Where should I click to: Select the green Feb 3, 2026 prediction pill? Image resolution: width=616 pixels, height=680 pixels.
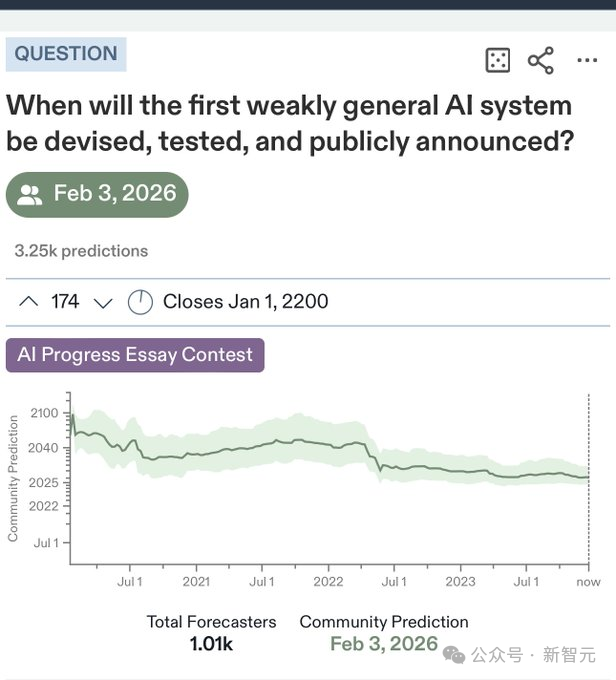click(97, 194)
